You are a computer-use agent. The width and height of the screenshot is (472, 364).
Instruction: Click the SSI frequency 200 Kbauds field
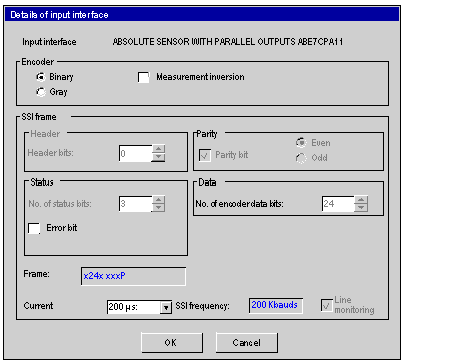coord(276,305)
